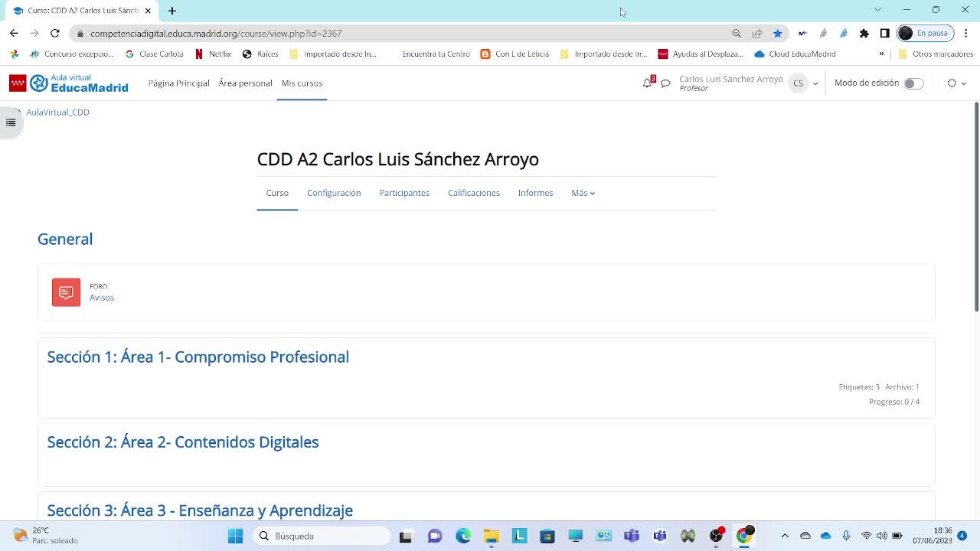Screen dimensions: 980x551
Task: Open Microsoft Store from the taskbar
Action: (547, 536)
